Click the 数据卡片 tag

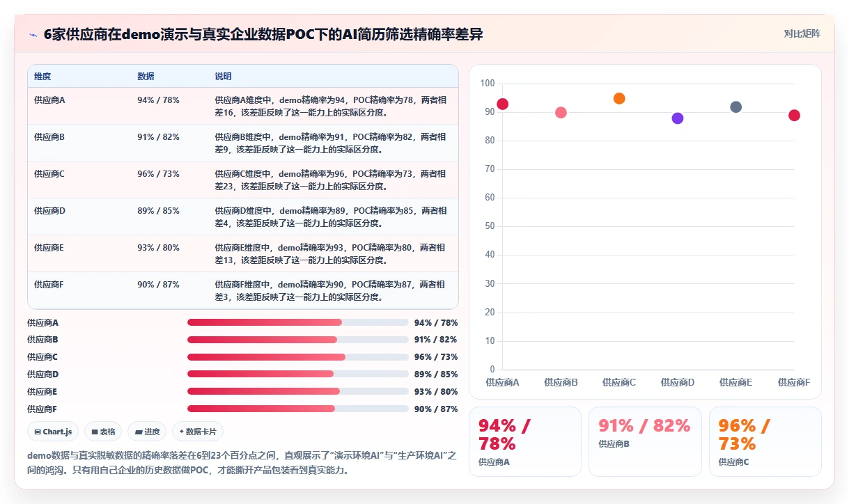(198, 432)
